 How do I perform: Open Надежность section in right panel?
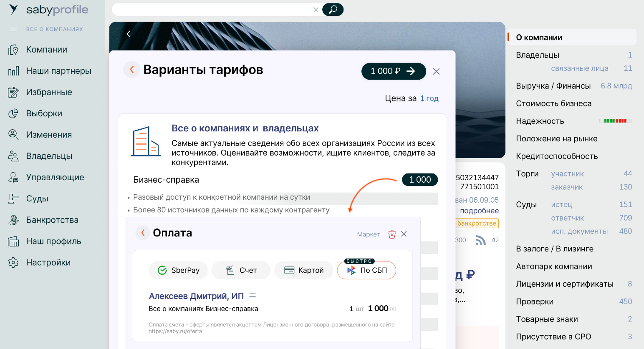[540, 121]
